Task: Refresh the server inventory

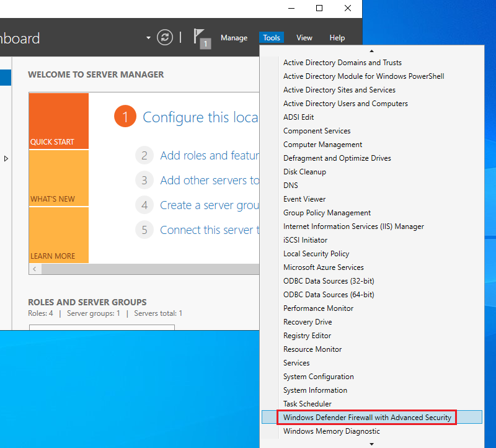Action: (x=164, y=37)
